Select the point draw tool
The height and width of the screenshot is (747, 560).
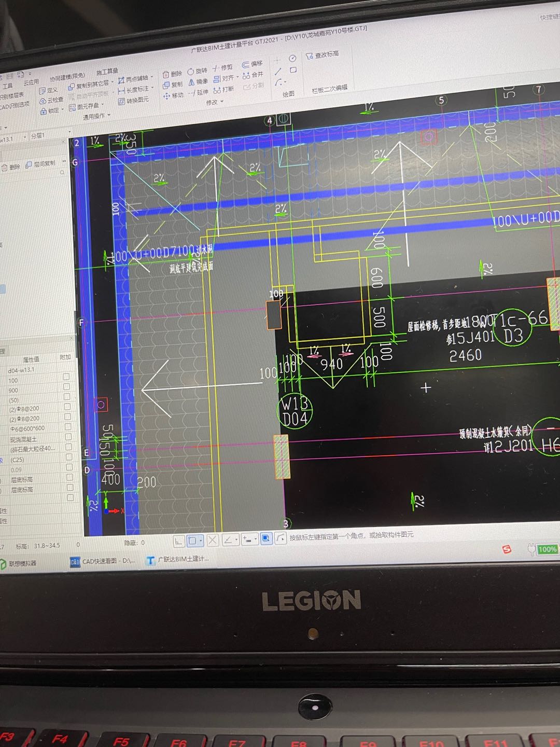tap(277, 60)
